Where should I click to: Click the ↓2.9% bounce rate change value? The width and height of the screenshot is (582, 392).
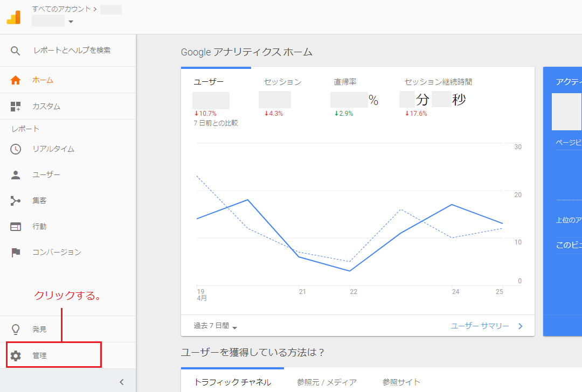pyautogui.click(x=344, y=114)
